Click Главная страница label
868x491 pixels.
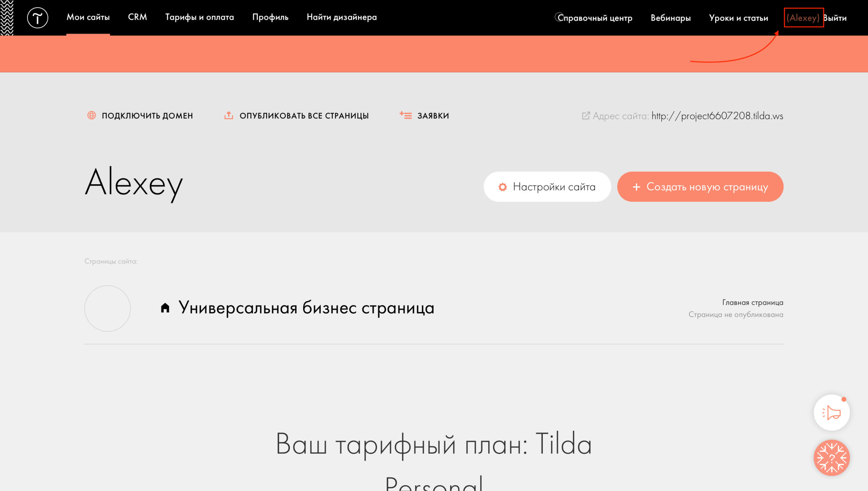(x=752, y=302)
